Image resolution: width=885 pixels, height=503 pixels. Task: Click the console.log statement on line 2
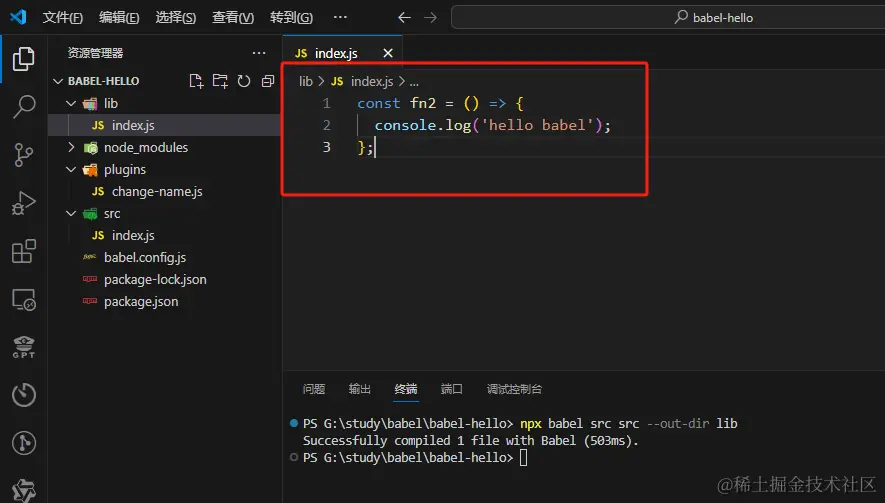click(493, 125)
